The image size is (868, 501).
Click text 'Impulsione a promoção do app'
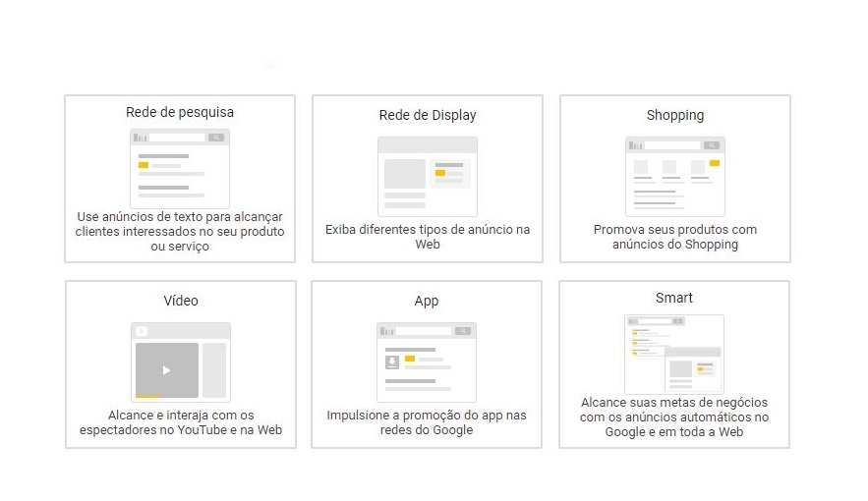point(413,416)
